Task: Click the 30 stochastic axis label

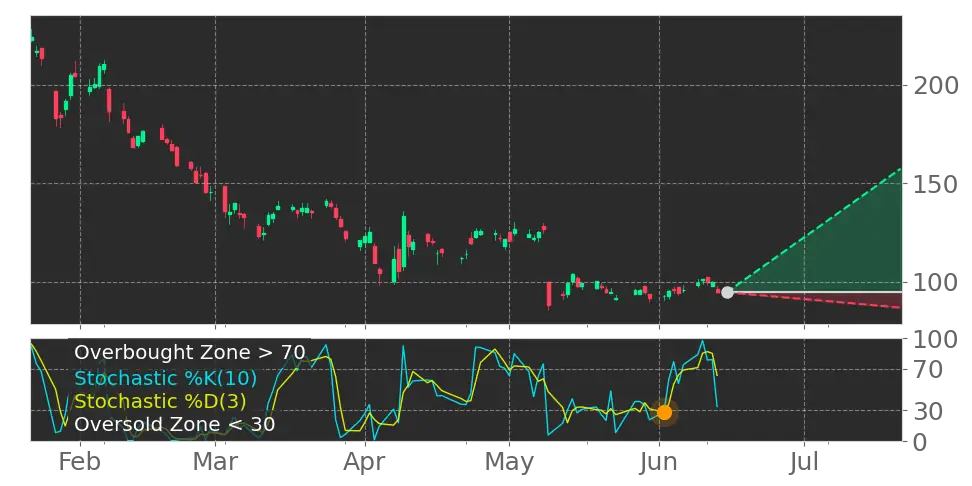Action: (x=929, y=411)
